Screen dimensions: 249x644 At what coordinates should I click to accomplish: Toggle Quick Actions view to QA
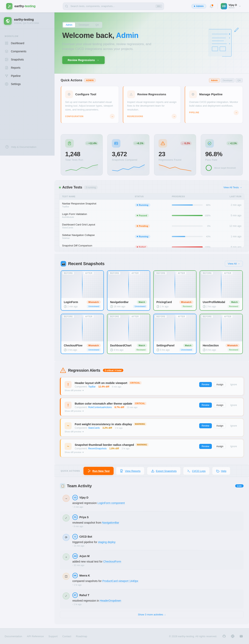coord(239,80)
